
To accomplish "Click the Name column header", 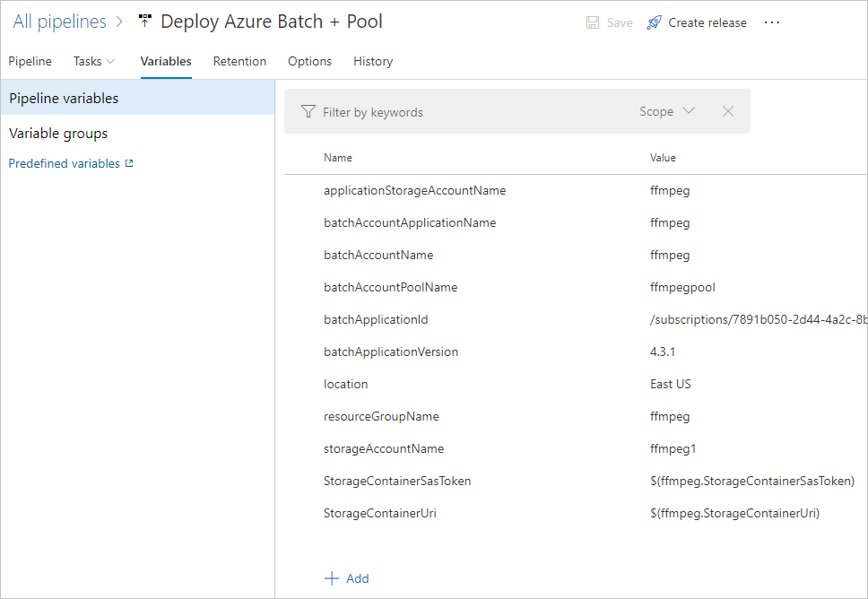I will pyautogui.click(x=338, y=158).
